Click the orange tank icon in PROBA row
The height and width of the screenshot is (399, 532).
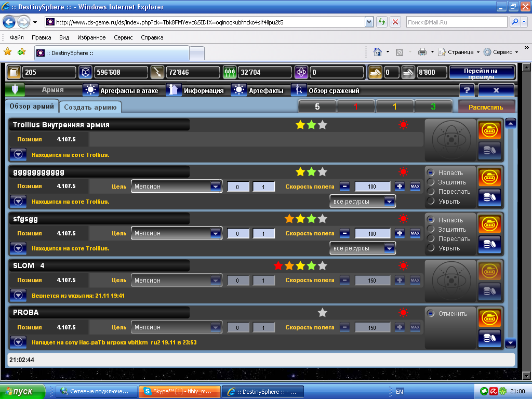[489, 317]
